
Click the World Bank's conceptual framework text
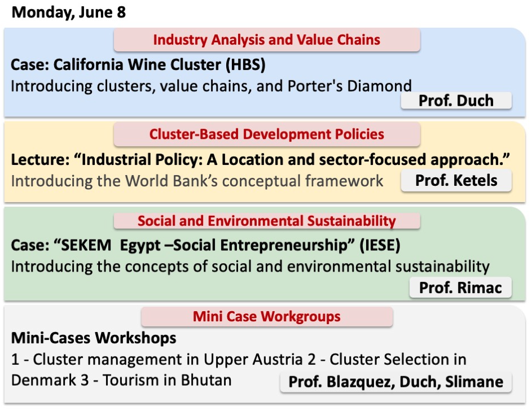click(197, 181)
